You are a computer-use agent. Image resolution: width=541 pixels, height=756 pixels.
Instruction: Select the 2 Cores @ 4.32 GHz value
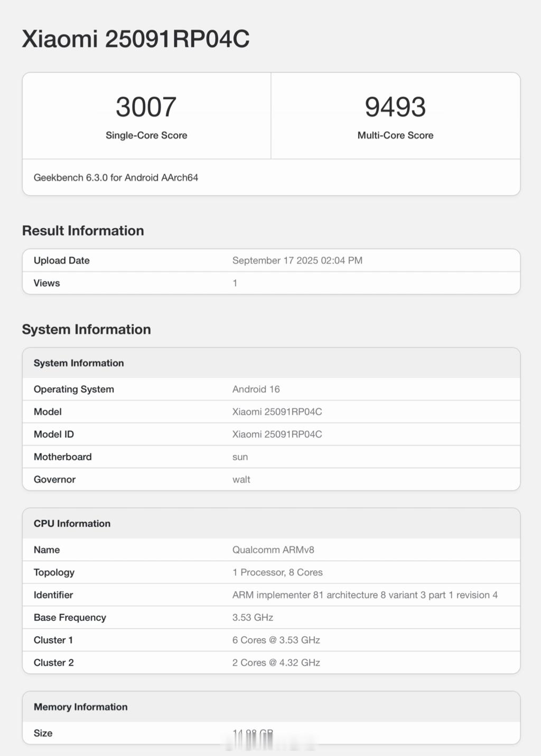276,663
